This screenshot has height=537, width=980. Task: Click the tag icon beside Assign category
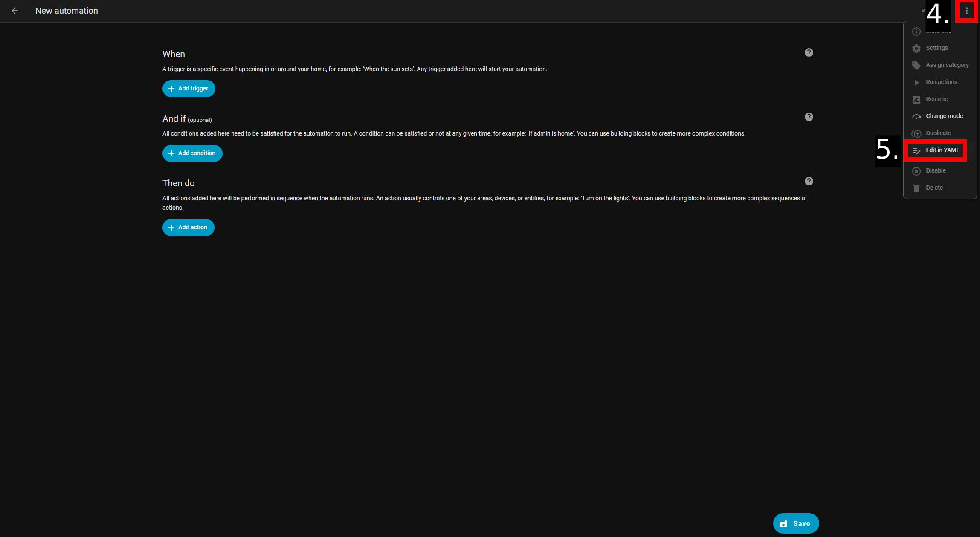916,65
